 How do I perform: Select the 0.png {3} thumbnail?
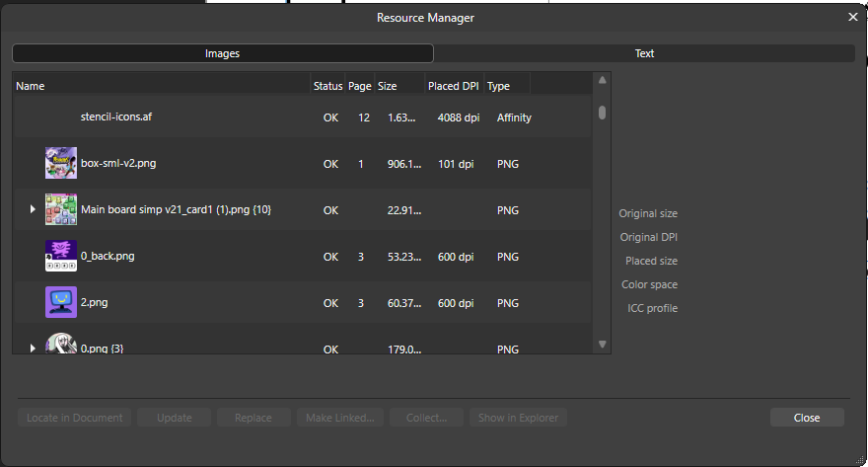[x=61, y=344]
